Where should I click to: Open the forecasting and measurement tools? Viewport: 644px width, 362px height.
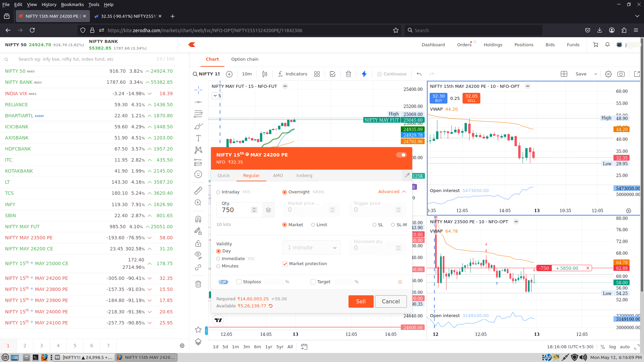198,162
